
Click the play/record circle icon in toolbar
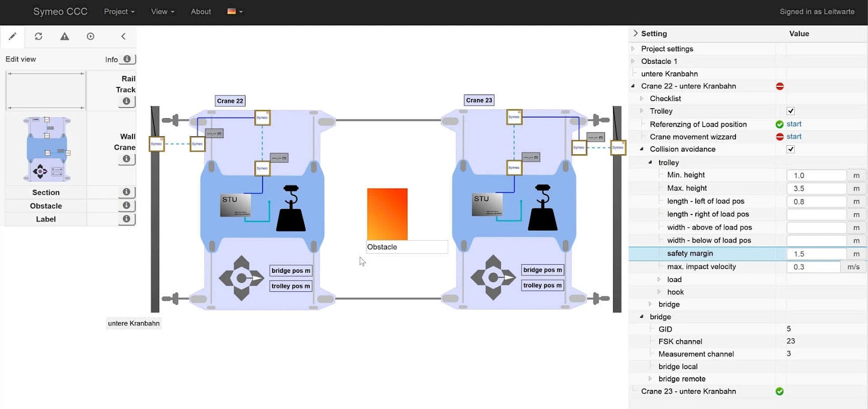tap(90, 36)
